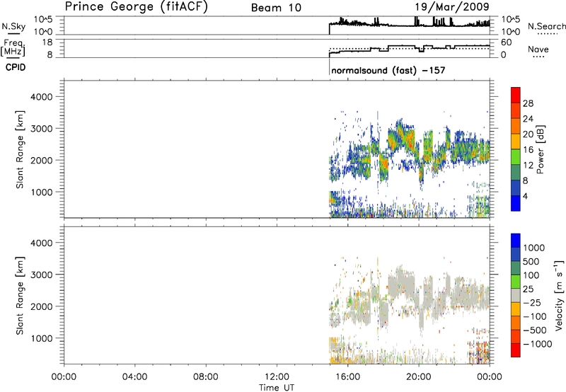Click the '60' Nave tick label

click(x=507, y=42)
